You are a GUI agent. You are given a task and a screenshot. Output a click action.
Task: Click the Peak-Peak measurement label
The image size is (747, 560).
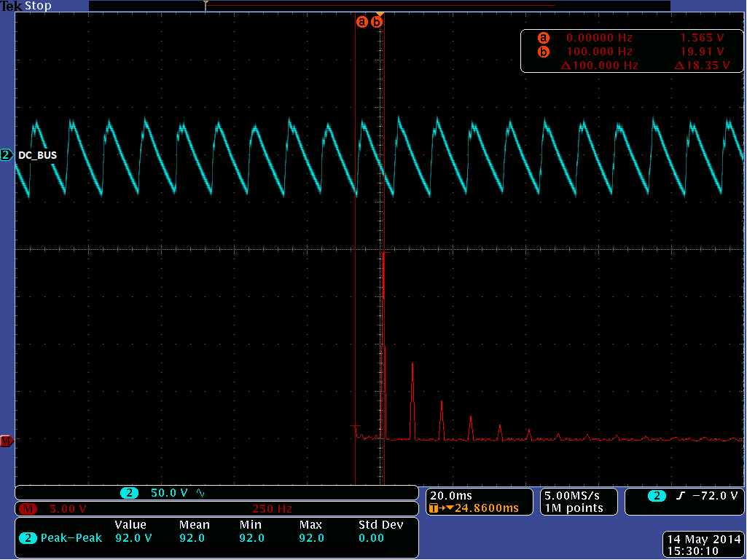pyautogui.click(x=71, y=538)
